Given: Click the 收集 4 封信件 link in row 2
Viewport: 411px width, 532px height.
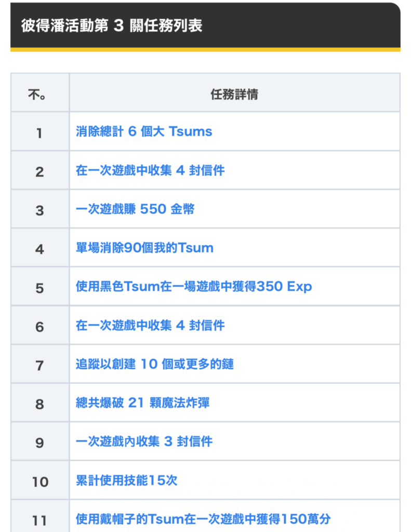Looking at the screenshot, I should pos(150,170).
